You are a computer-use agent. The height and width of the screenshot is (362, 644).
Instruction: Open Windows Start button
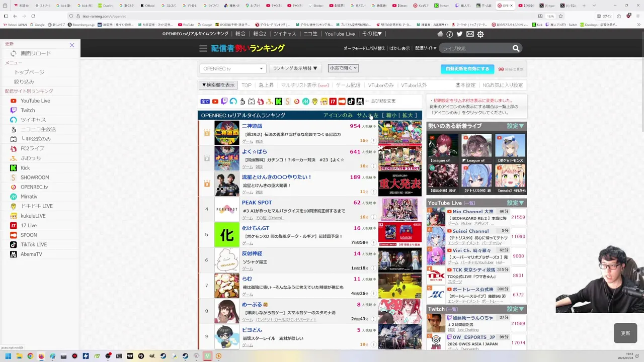point(8,356)
